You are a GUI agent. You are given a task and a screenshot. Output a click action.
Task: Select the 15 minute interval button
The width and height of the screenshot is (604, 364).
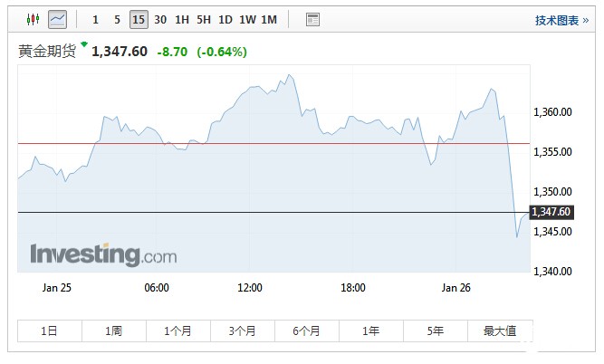138,19
